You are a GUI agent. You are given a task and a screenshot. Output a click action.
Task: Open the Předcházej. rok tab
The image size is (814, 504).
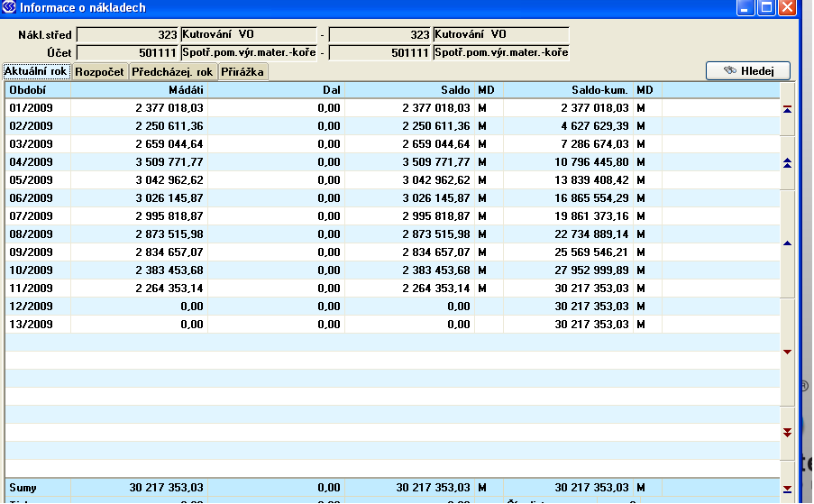(172, 71)
